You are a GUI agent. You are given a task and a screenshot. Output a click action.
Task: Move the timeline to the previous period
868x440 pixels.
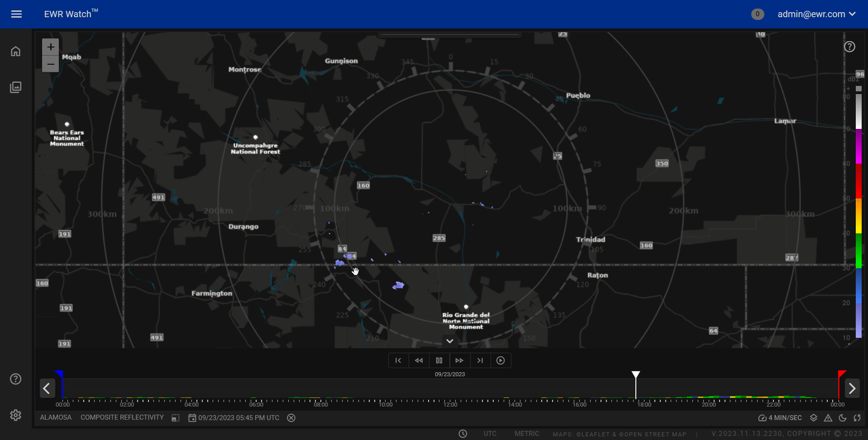[47, 388]
